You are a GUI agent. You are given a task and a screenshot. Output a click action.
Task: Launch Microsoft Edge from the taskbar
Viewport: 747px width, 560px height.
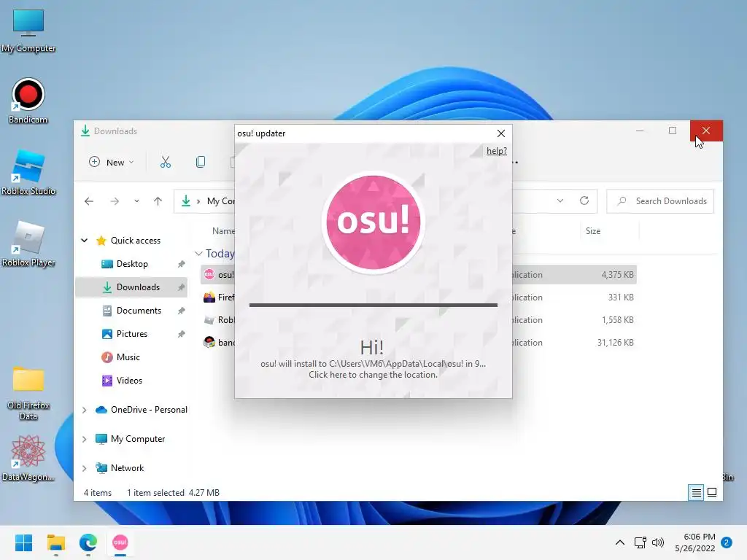pos(88,542)
